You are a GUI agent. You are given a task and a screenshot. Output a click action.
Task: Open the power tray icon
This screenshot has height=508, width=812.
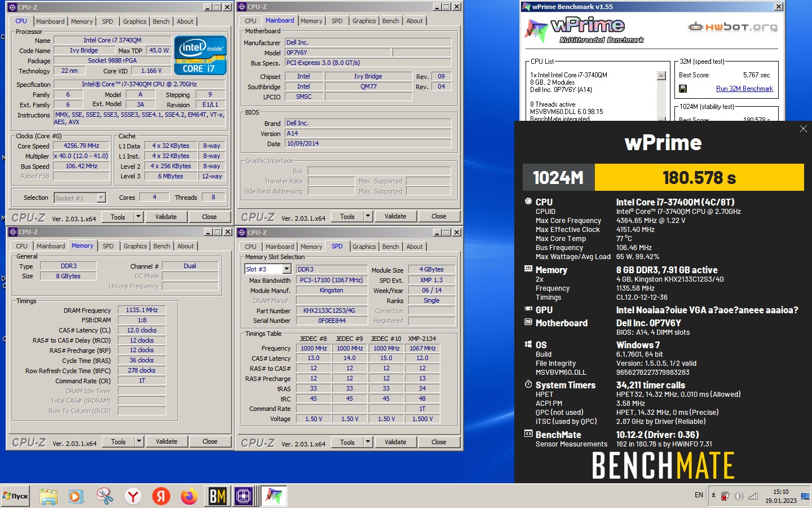pos(725,496)
